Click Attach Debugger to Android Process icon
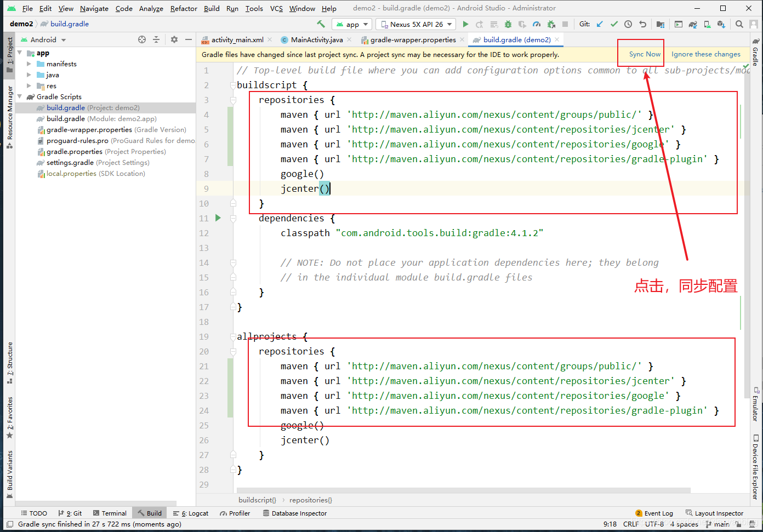763x532 pixels. tap(551, 24)
